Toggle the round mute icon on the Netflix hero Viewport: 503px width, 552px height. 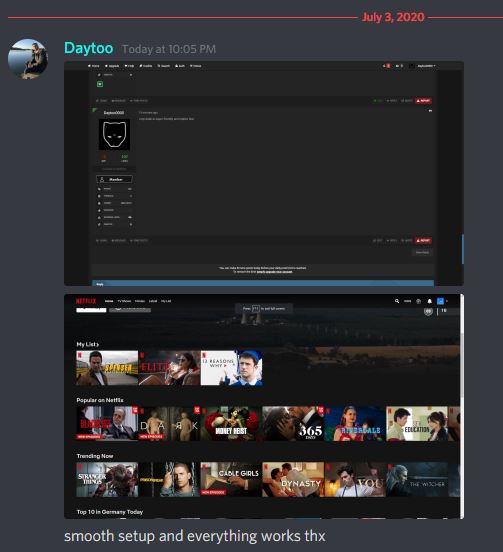coord(428,311)
